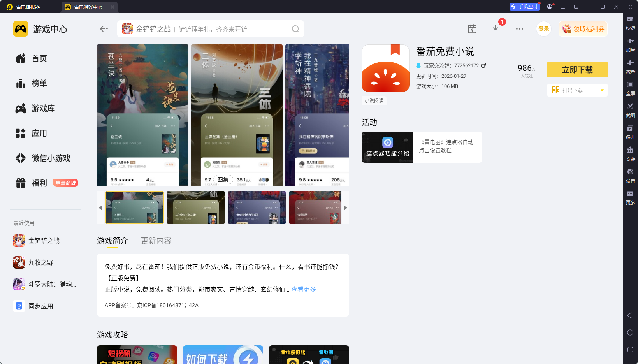Select the 请君画桥 red small thumbnail
Screen dimensions: 638x364
pos(315,207)
